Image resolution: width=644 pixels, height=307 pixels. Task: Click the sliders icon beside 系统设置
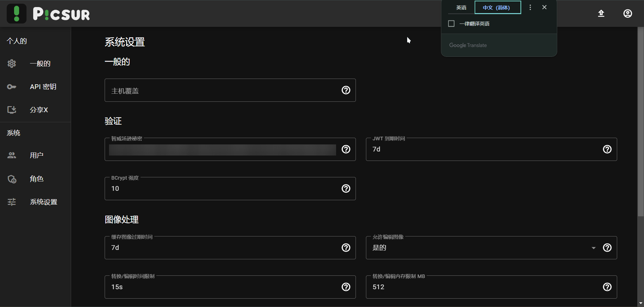[x=12, y=202]
